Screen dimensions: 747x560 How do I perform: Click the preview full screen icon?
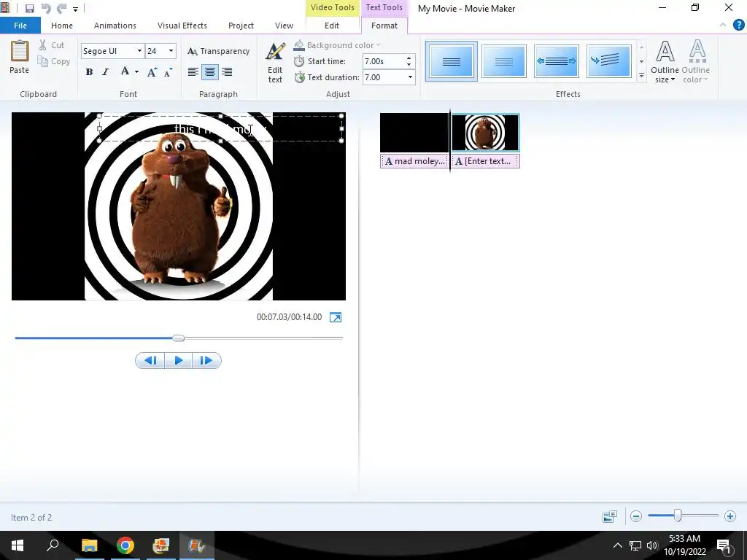pos(336,318)
